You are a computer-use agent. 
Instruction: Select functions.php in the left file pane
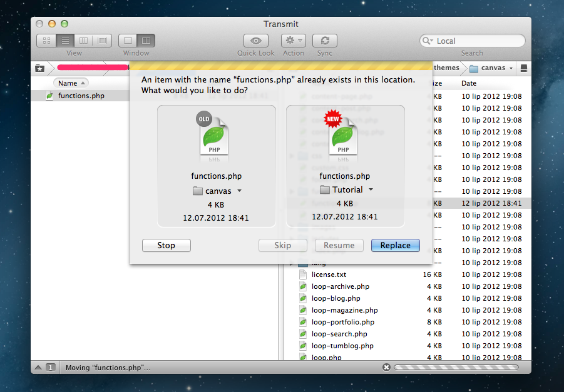[x=80, y=96]
